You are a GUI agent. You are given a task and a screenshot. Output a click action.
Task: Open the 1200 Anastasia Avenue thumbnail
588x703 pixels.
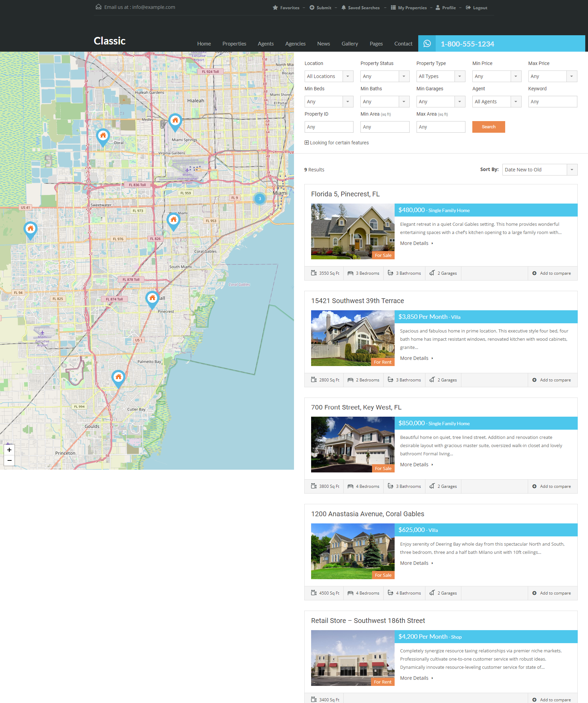[x=353, y=551]
